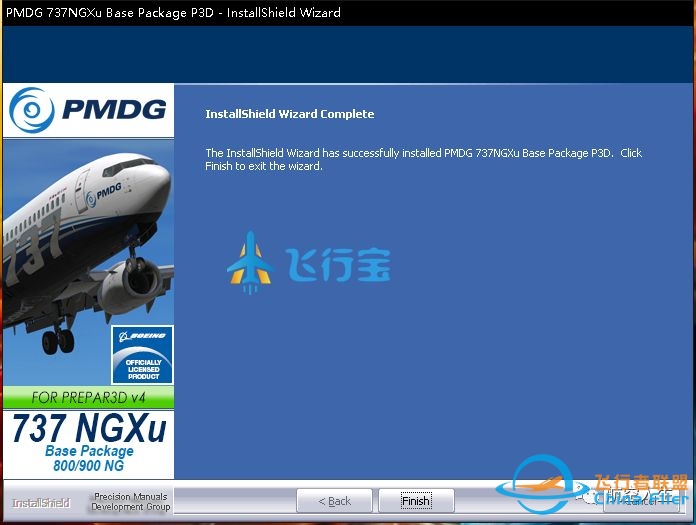This screenshot has height=525, width=696.
Task: Click the InstallShield Wizard Complete heading
Action: point(290,114)
